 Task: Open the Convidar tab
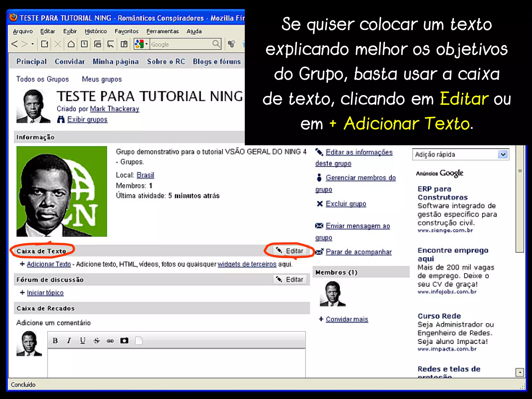tap(70, 62)
